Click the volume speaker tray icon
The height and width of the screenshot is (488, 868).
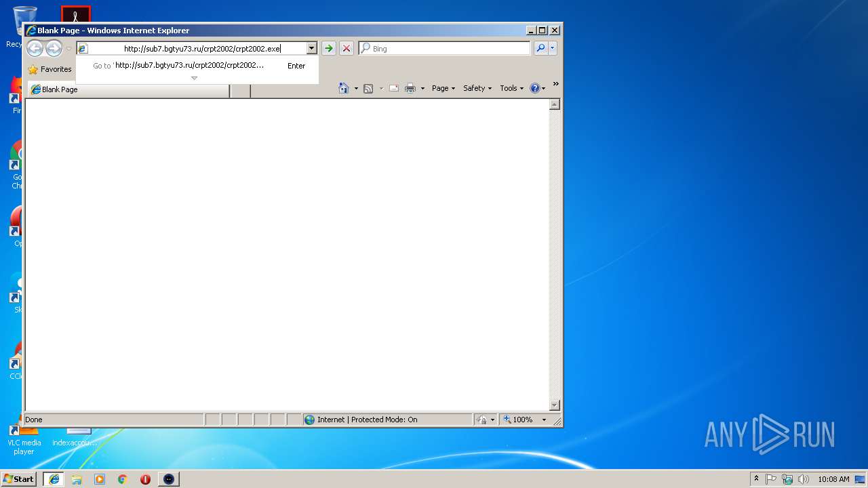point(804,479)
